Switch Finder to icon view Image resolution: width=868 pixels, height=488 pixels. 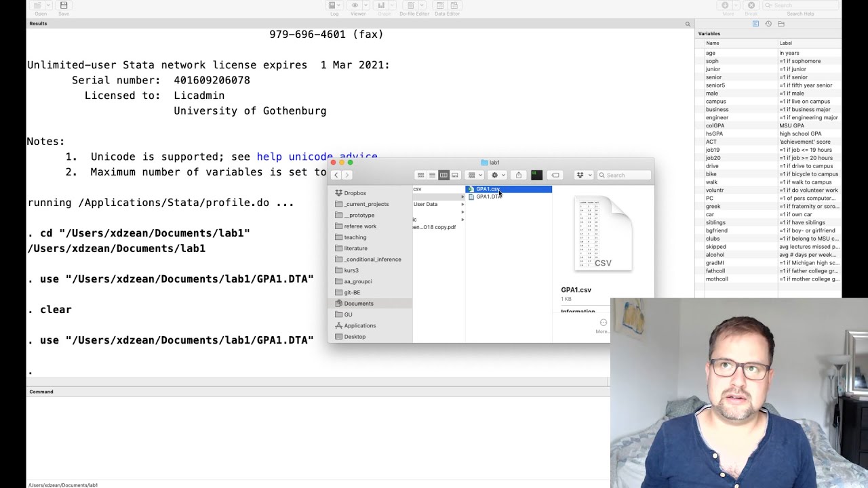420,175
